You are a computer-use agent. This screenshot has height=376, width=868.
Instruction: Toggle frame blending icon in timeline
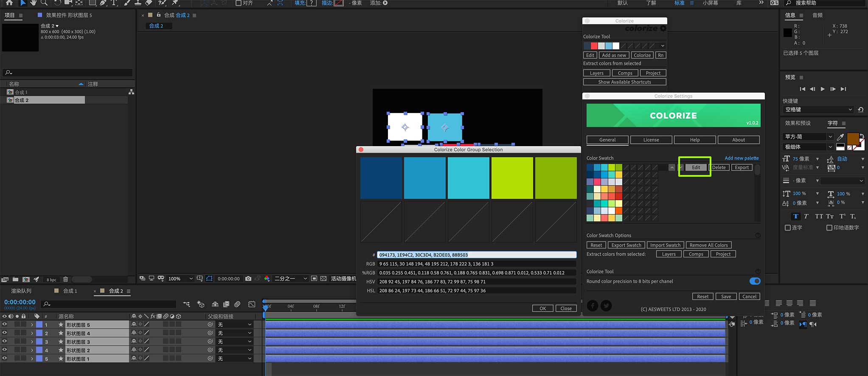pos(226,304)
